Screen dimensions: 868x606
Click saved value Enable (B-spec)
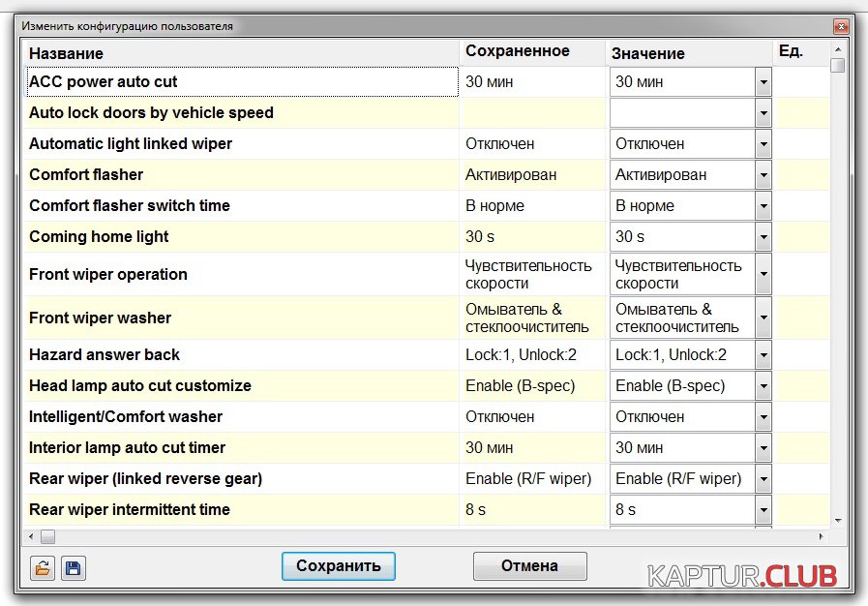point(521,386)
